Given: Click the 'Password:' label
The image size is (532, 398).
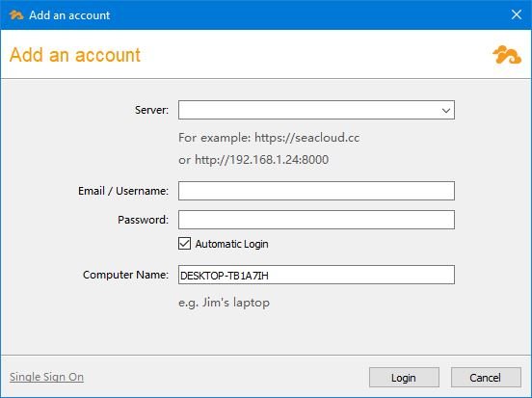Looking at the screenshot, I should pos(143,220).
